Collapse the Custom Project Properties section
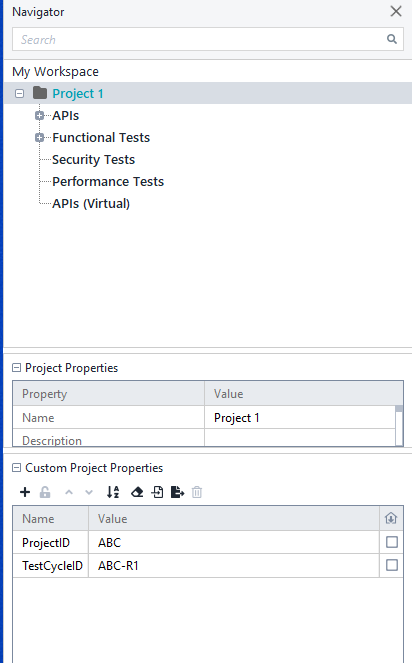Image resolution: width=413 pixels, height=663 pixels. pyautogui.click(x=16, y=468)
